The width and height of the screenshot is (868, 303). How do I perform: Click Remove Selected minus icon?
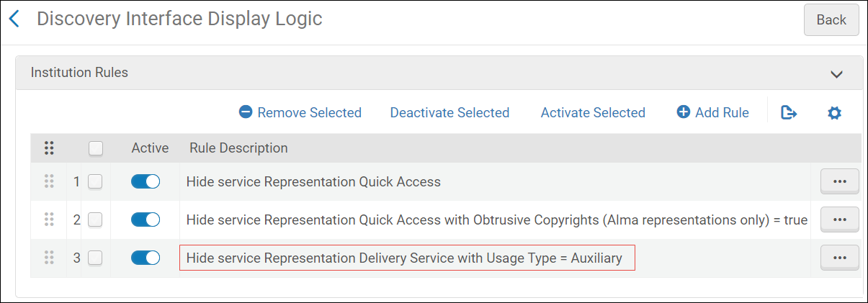246,112
